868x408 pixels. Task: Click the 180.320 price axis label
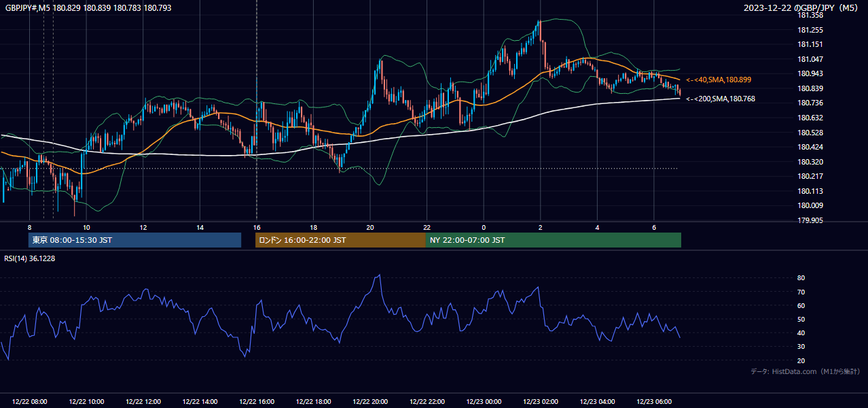pos(811,162)
